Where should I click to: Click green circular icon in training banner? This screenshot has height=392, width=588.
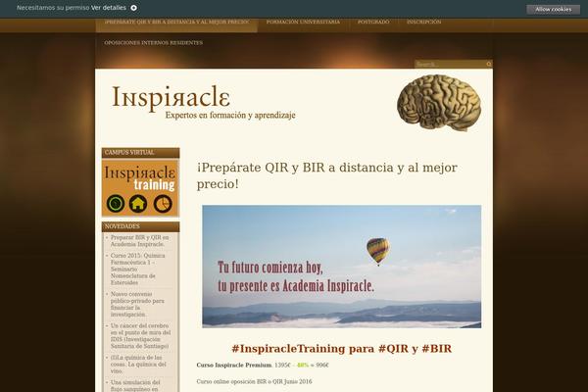click(x=116, y=204)
